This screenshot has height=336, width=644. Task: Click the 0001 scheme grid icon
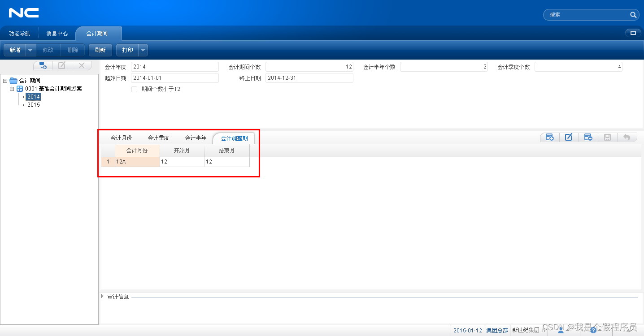click(20, 89)
